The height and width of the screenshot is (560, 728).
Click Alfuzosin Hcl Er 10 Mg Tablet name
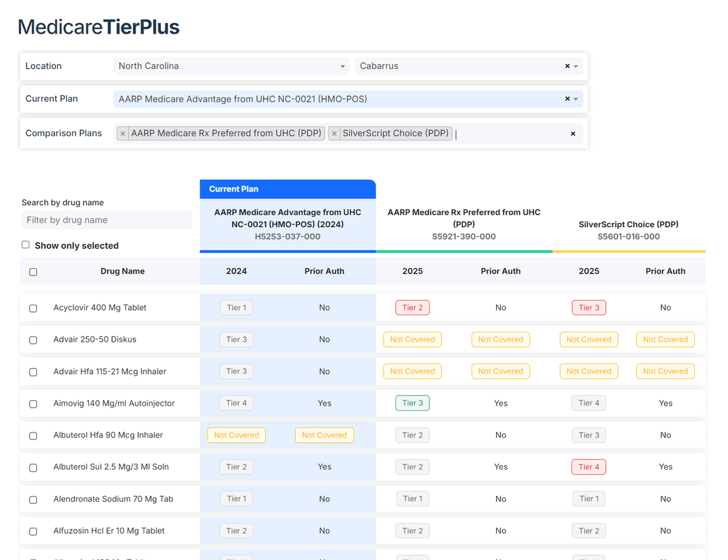[x=109, y=531]
